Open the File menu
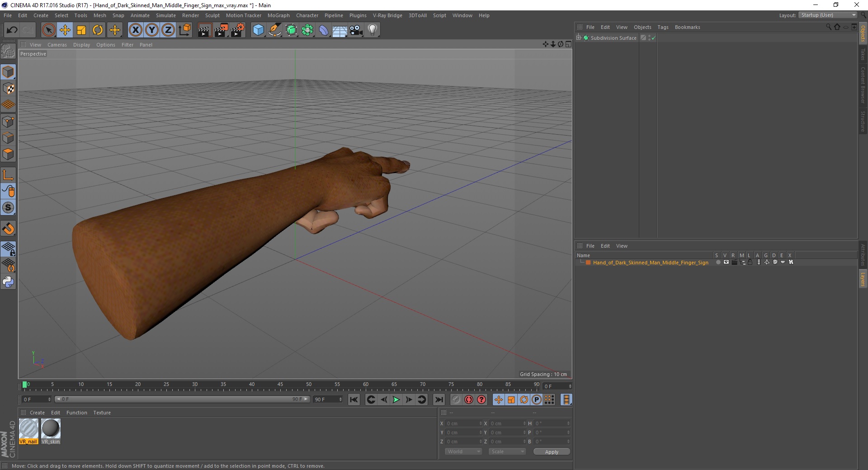This screenshot has height=470, width=868. click(8, 15)
